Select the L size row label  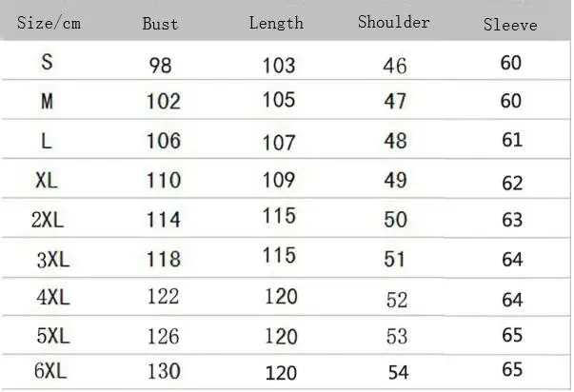[46, 141]
